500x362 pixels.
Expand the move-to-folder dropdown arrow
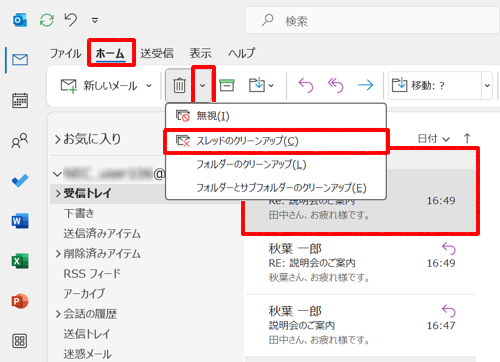(x=271, y=86)
